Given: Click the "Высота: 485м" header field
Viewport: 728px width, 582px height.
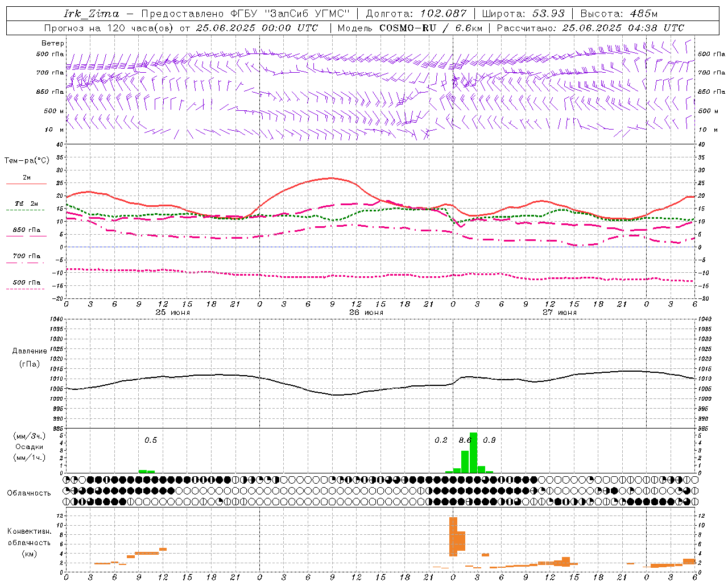Looking at the screenshot, I should pyautogui.click(x=619, y=14).
